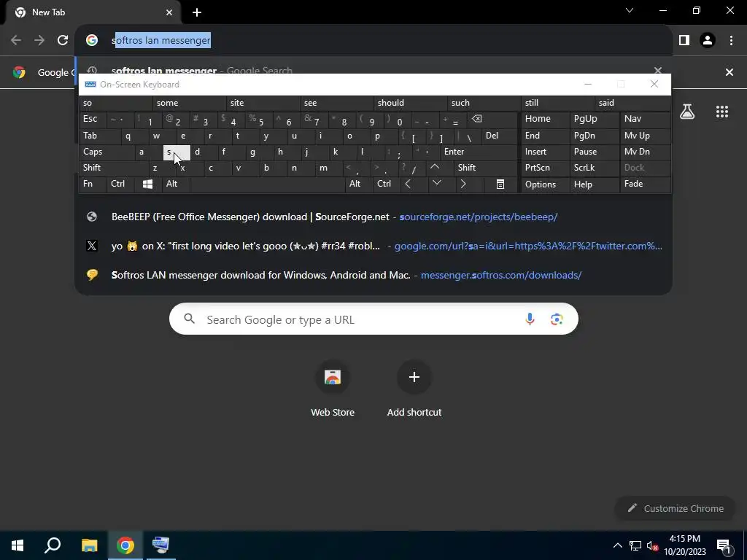Open File Explorer from the taskbar
The height and width of the screenshot is (560, 747).
[89, 545]
